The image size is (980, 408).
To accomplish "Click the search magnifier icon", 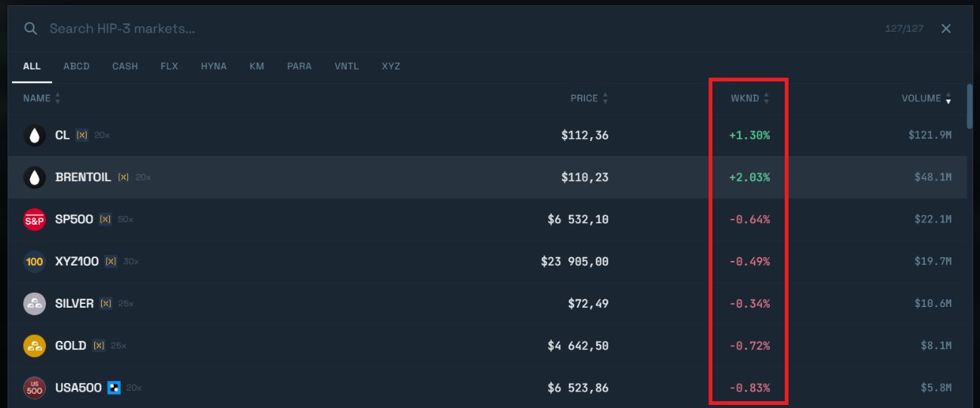I will pyautogui.click(x=30, y=29).
